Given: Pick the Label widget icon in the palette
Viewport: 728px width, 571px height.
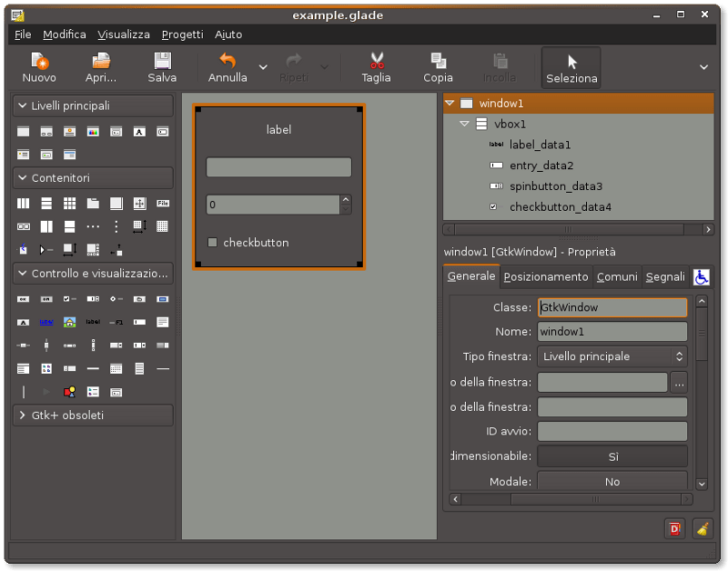Looking at the screenshot, I should pyautogui.click(x=92, y=322).
